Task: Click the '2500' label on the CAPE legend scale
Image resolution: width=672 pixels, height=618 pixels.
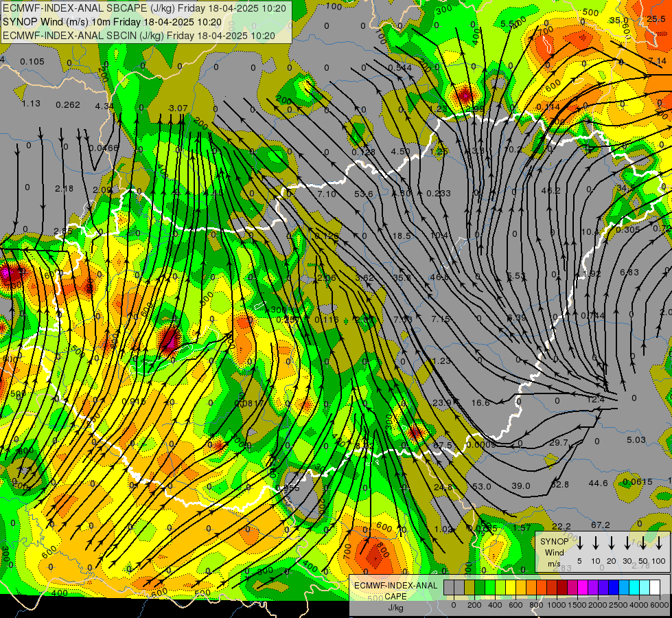Action: tap(618, 605)
